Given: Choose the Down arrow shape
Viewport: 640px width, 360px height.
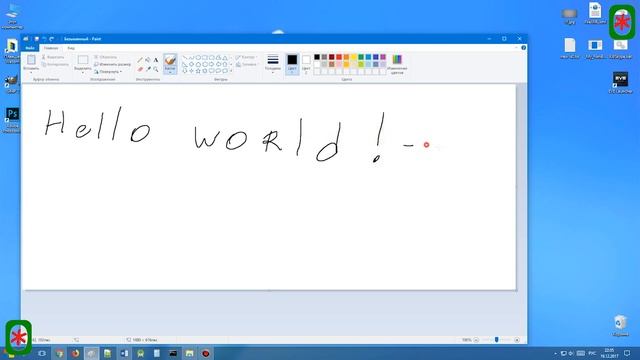Looking at the screenshot, I should point(184,71).
